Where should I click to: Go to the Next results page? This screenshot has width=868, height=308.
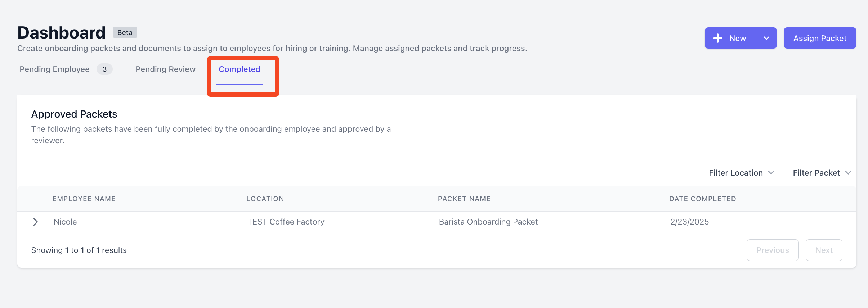point(824,250)
